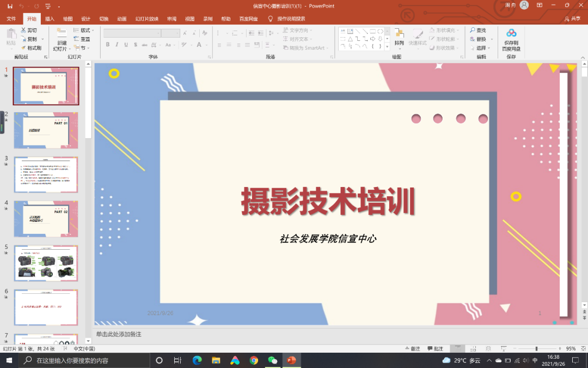Switch to the Design (设计) tab
This screenshot has width=588, height=368.
[x=85, y=19]
